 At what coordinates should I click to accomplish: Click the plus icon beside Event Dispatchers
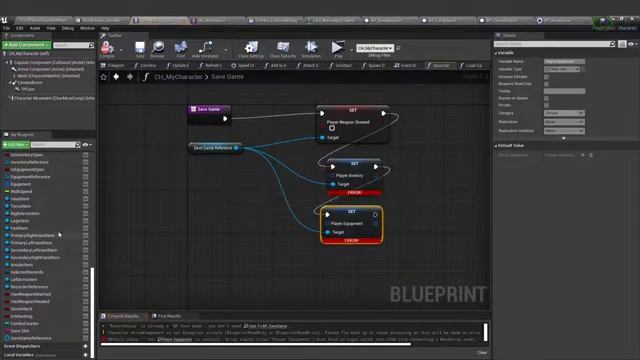point(85,346)
